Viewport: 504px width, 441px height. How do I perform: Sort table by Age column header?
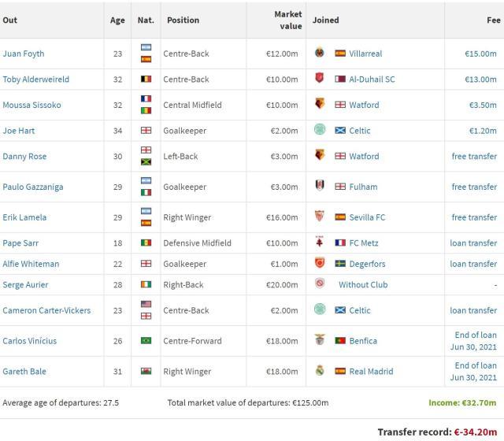point(117,20)
